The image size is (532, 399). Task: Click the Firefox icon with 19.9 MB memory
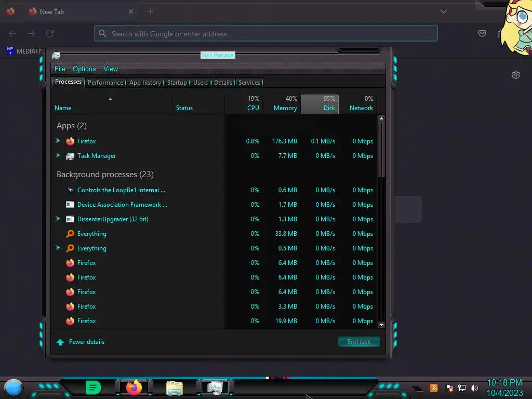70,321
